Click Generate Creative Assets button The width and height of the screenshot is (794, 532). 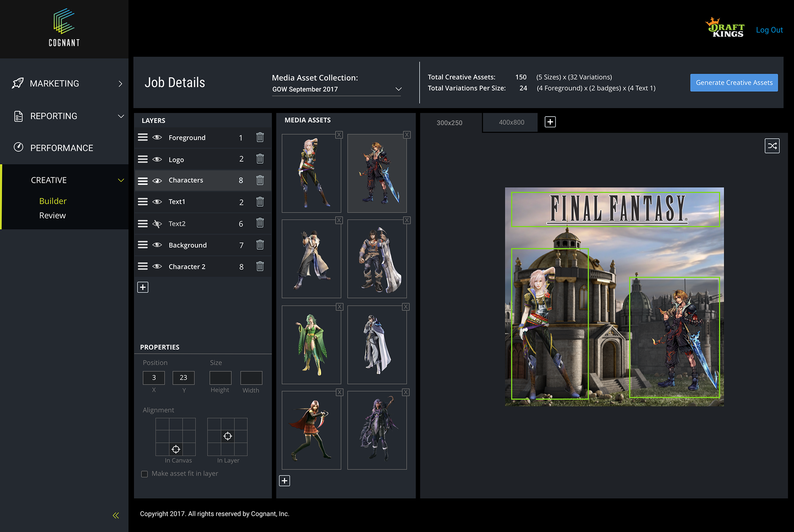[x=734, y=83]
